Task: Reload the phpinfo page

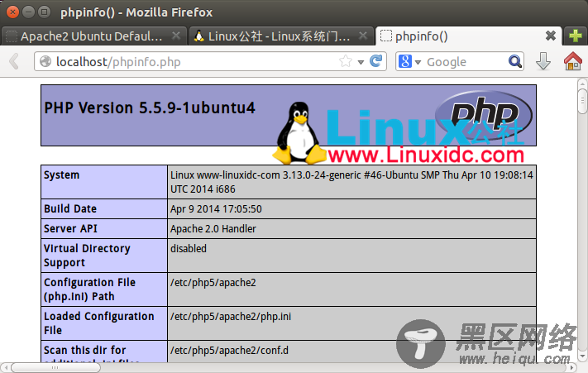Action: click(375, 60)
